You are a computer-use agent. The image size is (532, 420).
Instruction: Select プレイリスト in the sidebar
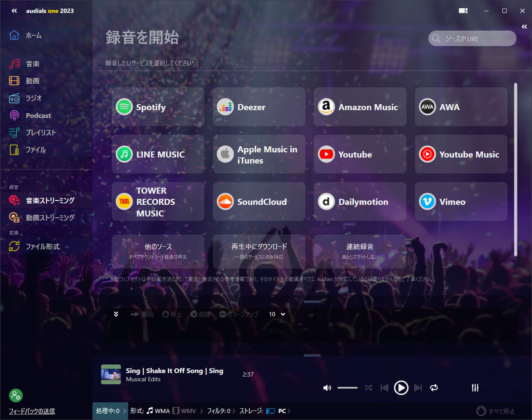[33, 133]
